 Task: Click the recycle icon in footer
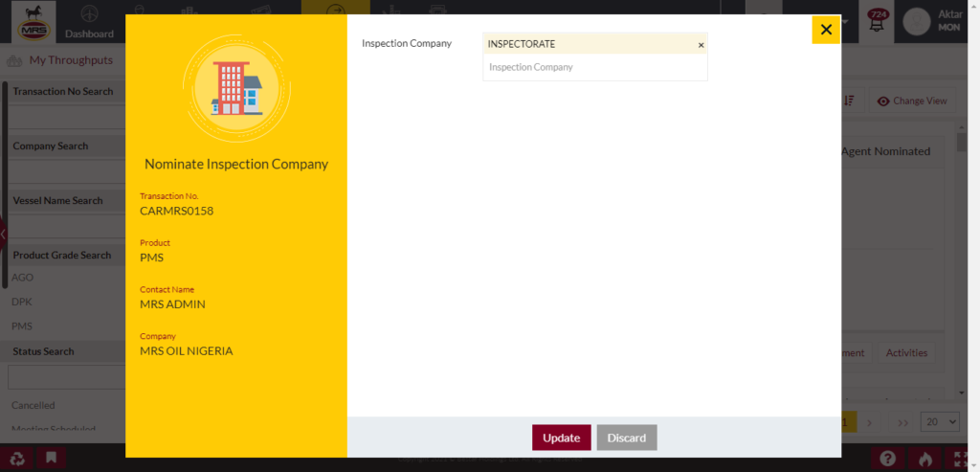pos(17,459)
